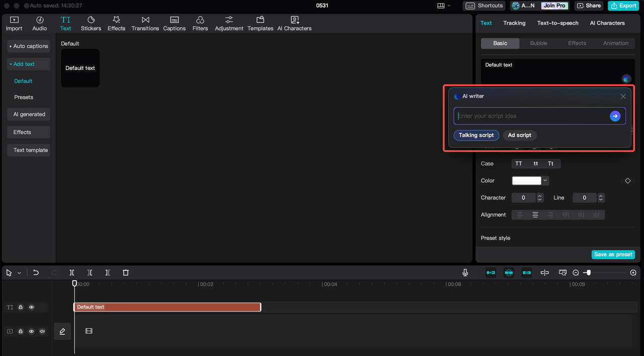
Task: Open the Captions tab
Action: tap(175, 23)
